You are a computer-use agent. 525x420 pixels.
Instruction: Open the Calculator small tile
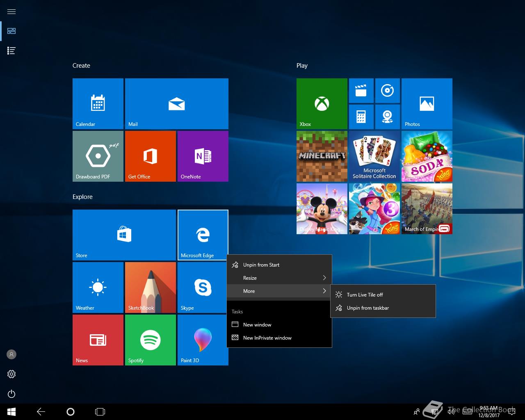click(361, 117)
